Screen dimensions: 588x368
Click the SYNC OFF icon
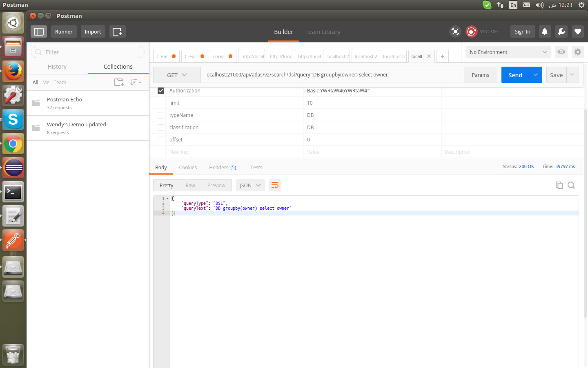point(471,31)
